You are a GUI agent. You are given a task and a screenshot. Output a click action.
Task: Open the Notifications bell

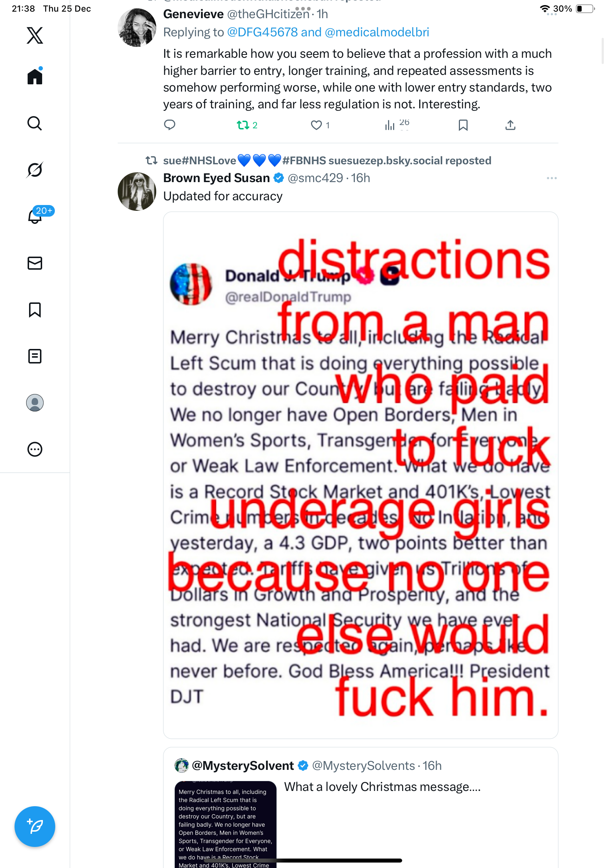pyautogui.click(x=35, y=216)
